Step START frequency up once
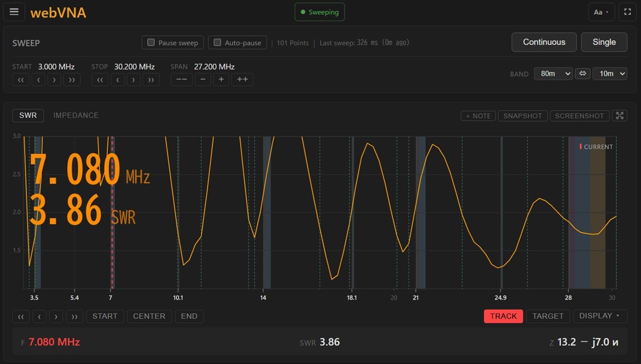 click(54, 80)
